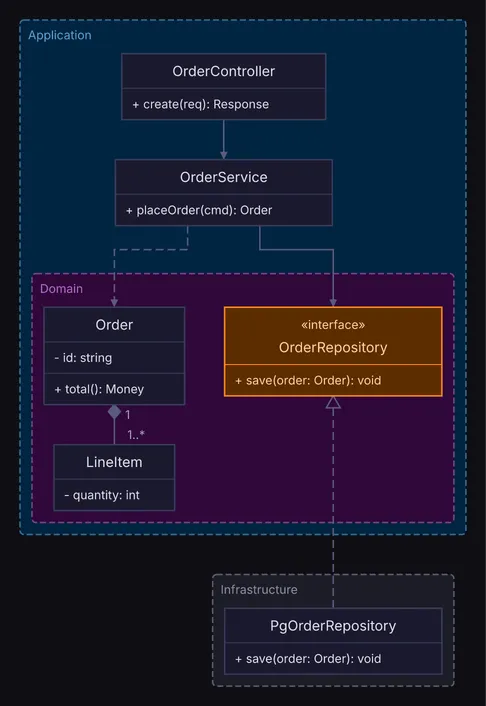Click the solid arrowhead entering OrderRepository

[x=333, y=303]
